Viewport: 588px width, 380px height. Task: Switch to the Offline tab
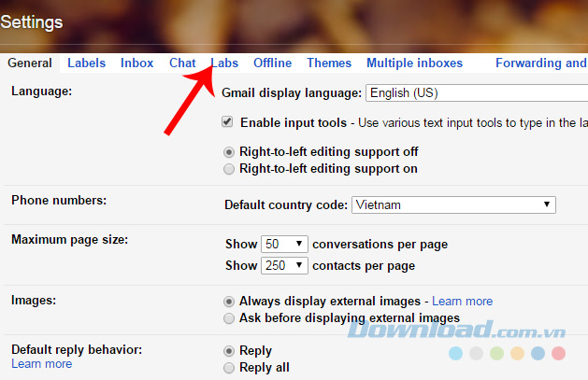click(272, 63)
